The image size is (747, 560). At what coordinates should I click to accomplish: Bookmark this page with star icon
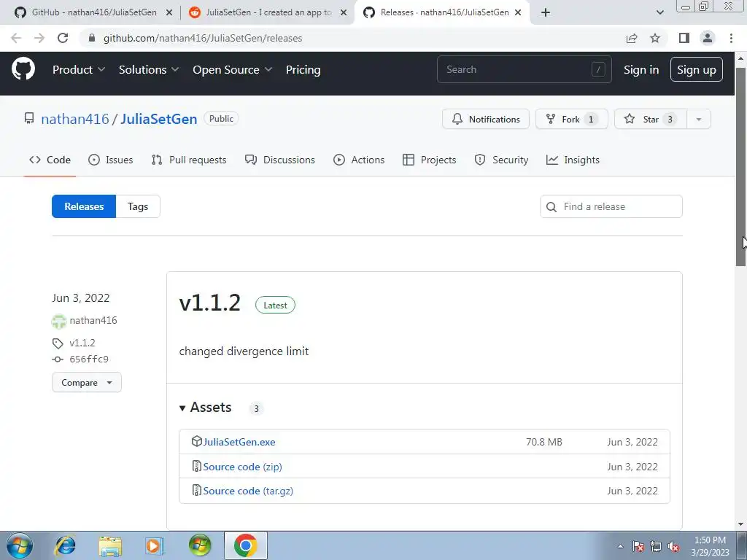(655, 38)
